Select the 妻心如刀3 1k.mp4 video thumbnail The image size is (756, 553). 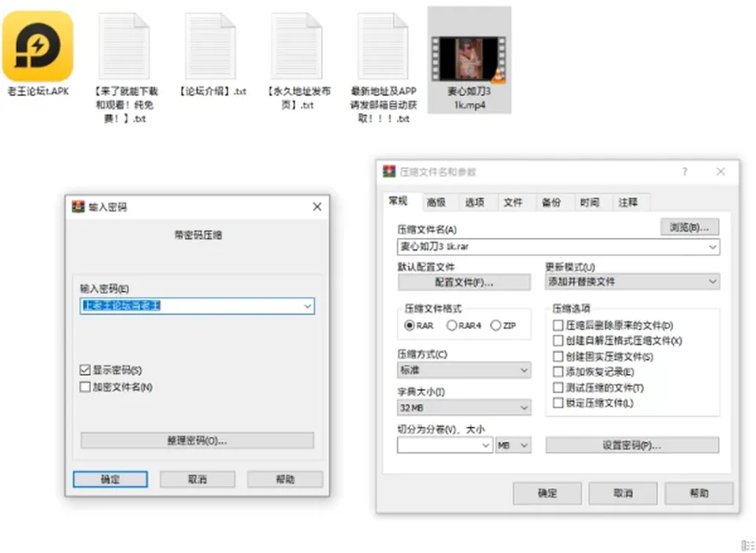469,59
